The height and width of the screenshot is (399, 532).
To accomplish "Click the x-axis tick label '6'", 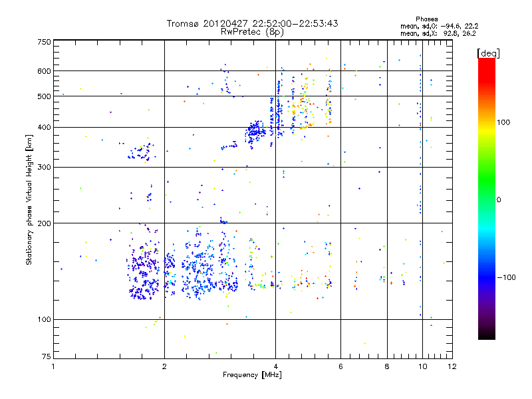I will click(x=340, y=366).
